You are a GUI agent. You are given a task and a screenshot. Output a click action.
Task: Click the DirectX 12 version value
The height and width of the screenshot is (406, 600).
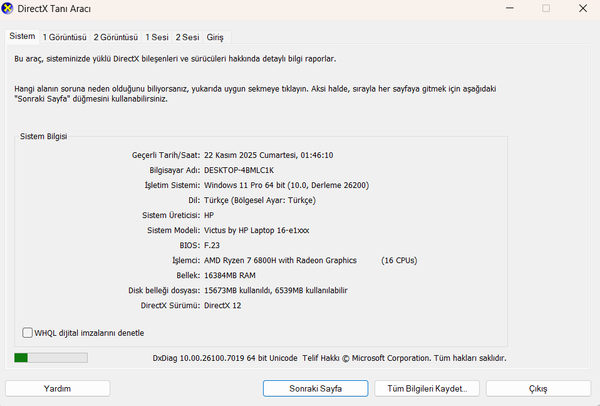(x=223, y=305)
